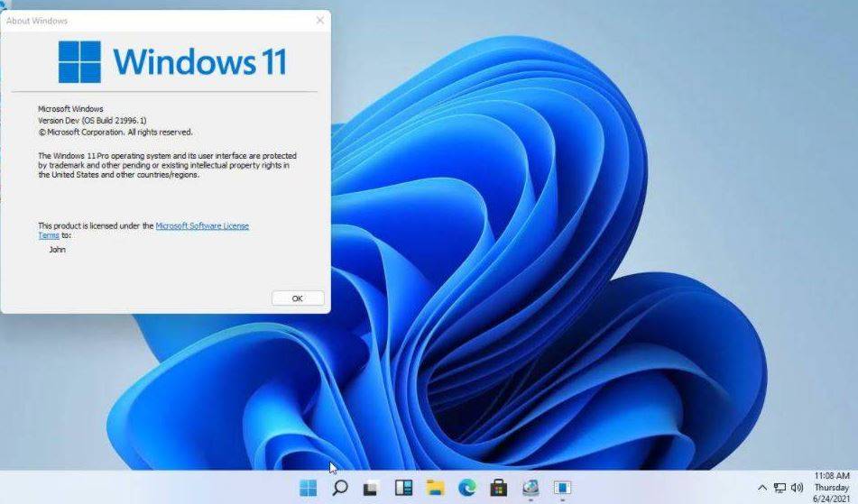Open Microsoft Store from taskbar
The image size is (858, 504).
point(499,488)
